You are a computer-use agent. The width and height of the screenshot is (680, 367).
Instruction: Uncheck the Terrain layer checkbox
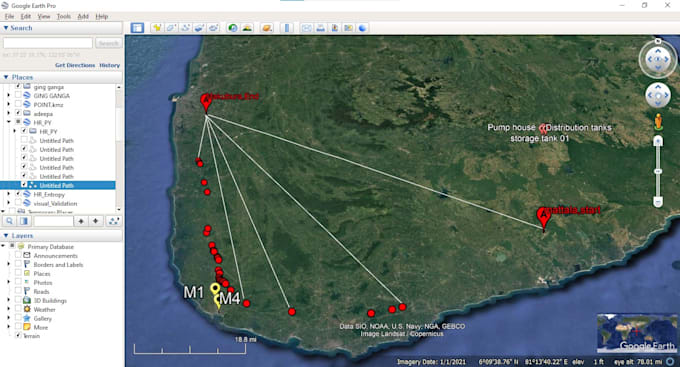[18, 336]
